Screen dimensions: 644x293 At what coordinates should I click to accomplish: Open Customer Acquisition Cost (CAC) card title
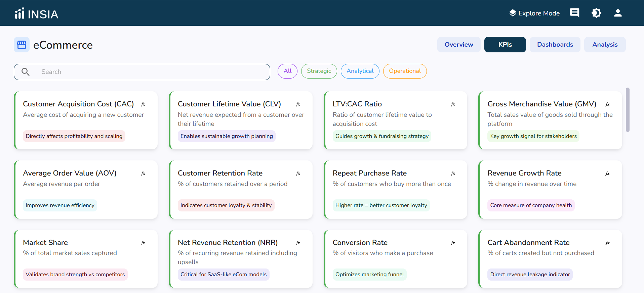click(x=78, y=104)
